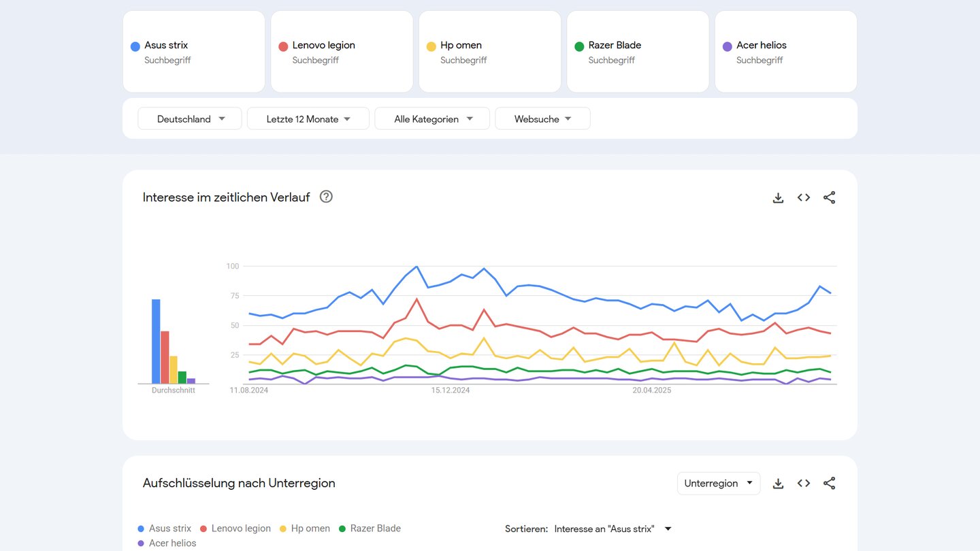980x551 pixels.
Task: Open the Unterregion selector dropdown
Action: pyautogui.click(x=718, y=484)
